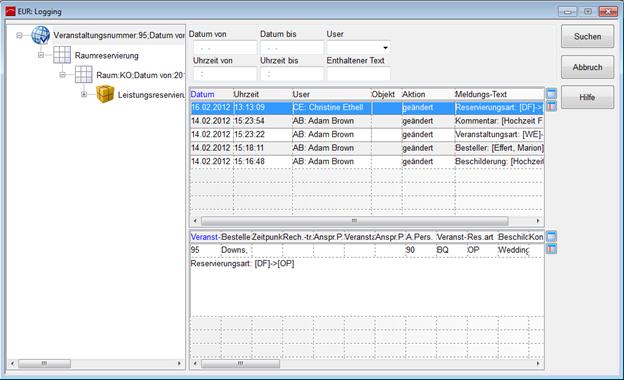This screenshot has width=624, height=380.
Task: Click the Objekt column header
Action: pos(386,94)
